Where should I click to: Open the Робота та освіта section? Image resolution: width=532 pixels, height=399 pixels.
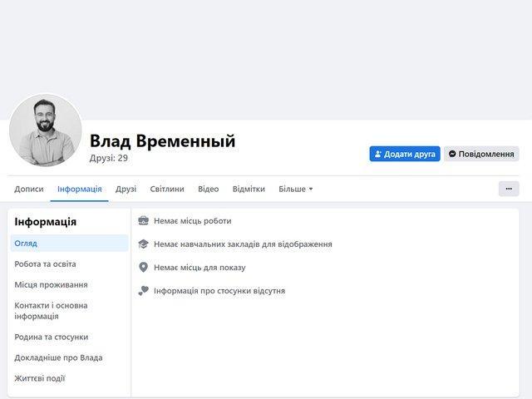click(45, 264)
